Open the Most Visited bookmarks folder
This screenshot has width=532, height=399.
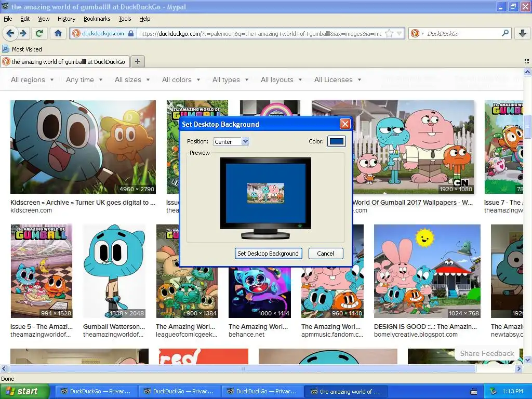point(22,49)
